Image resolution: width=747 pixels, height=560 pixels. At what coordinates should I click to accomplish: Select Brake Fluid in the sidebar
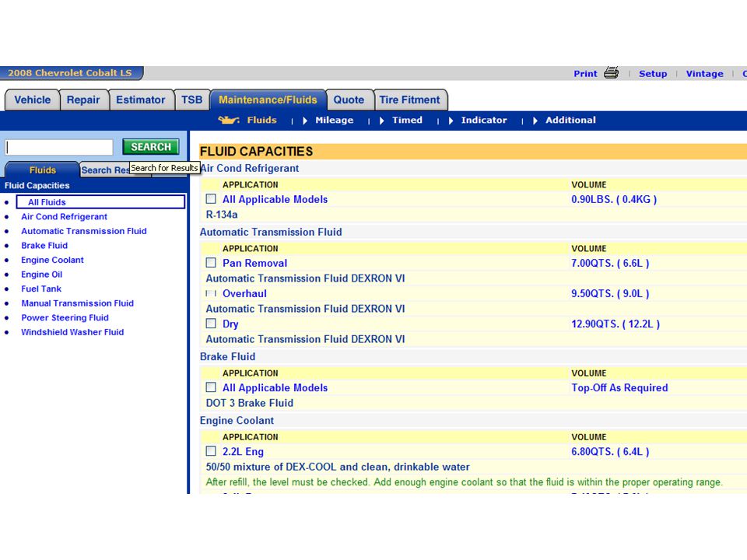(44, 246)
